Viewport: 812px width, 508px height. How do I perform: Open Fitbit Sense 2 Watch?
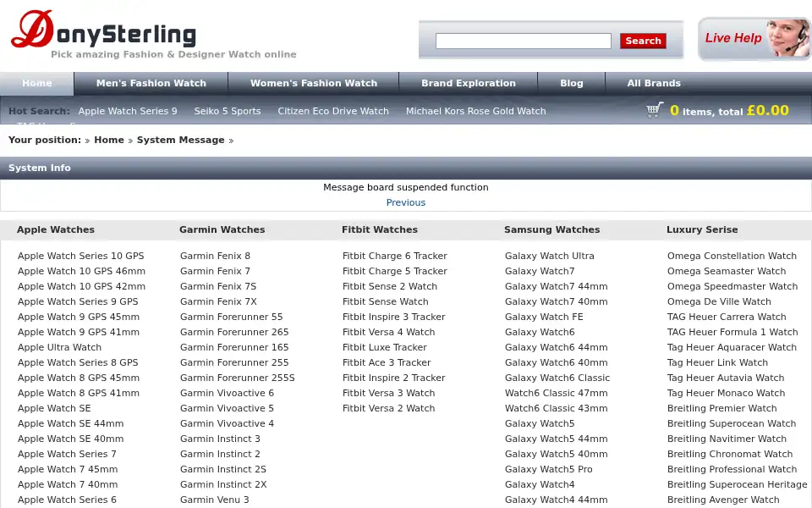(389, 286)
